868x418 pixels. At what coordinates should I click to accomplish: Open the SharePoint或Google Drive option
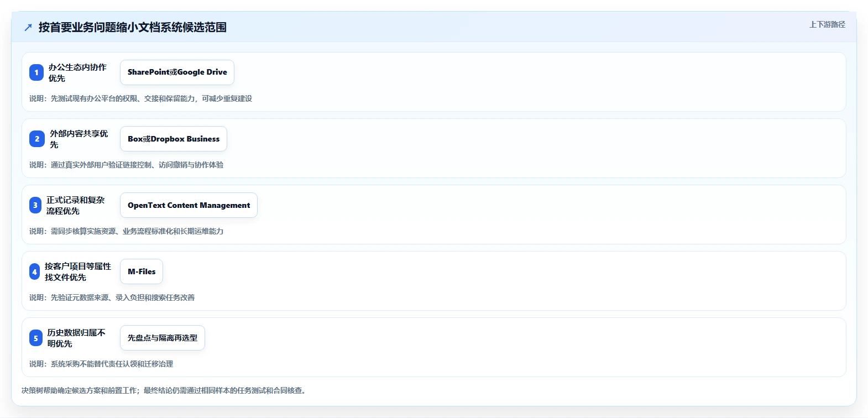(x=177, y=72)
